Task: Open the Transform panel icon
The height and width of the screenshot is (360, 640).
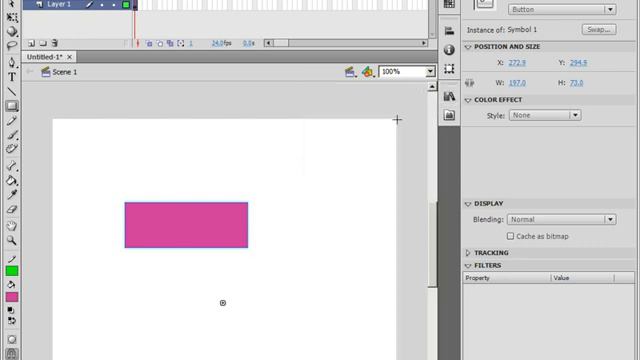Action: point(449,69)
